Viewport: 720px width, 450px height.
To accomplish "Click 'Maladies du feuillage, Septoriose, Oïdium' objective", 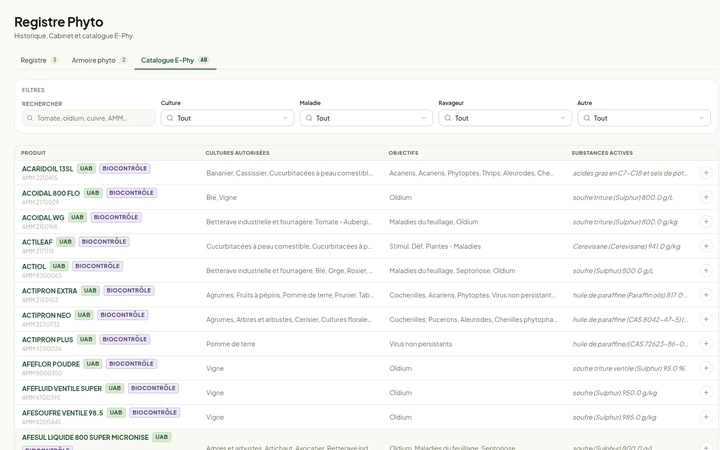I will (x=452, y=270).
